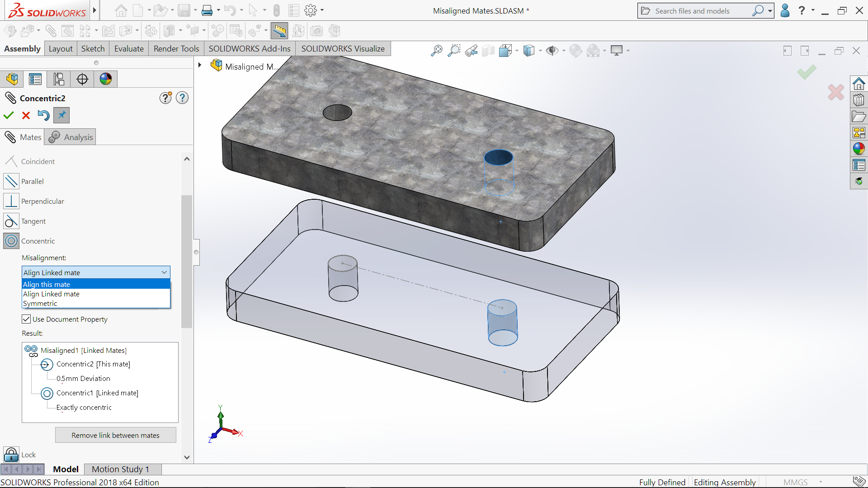
Task: Select the Perpendicular mate icon
Action: 11,201
